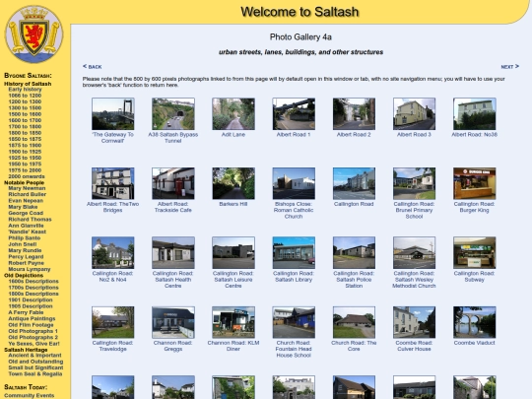532x399 pixels.
Task: View notable person Moura Lympany
Action: [x=30, y=269]
